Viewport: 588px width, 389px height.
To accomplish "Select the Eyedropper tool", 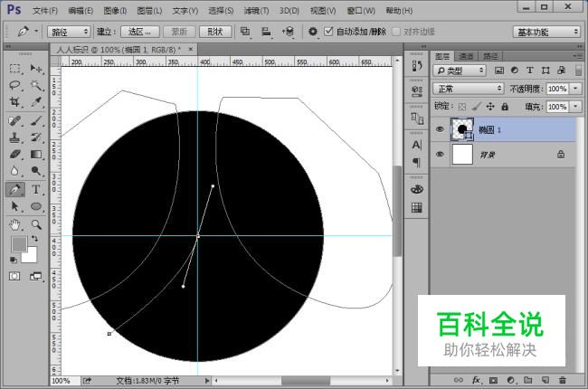I will pyautogui.click(x=36, y=102).
